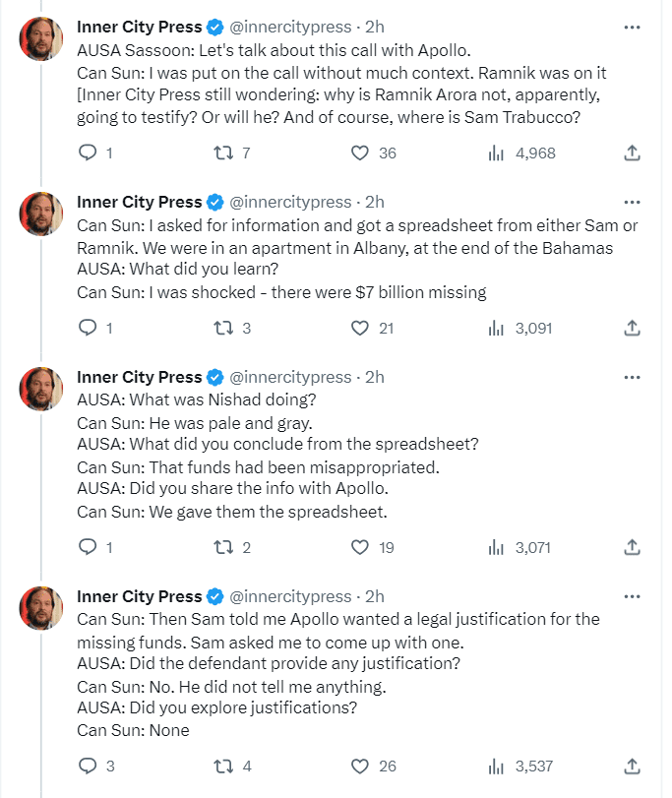Screen dimensions: 672x798
Task: Share the first tweet about Apollo call
Action: 634,153
